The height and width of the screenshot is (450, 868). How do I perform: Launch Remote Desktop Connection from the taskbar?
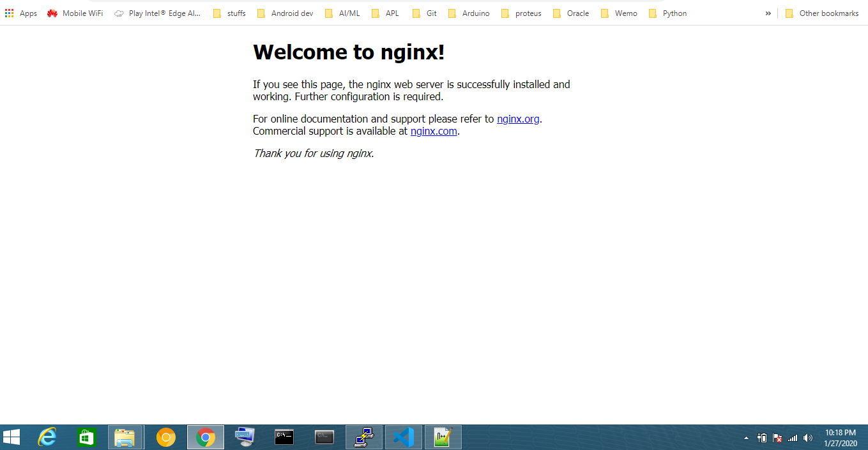point(245,437)
